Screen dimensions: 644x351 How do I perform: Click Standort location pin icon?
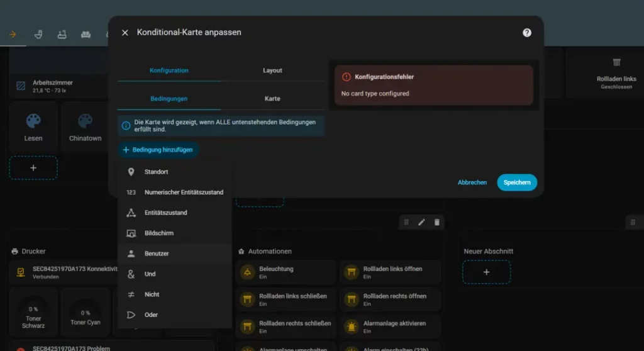coord(131,172)
